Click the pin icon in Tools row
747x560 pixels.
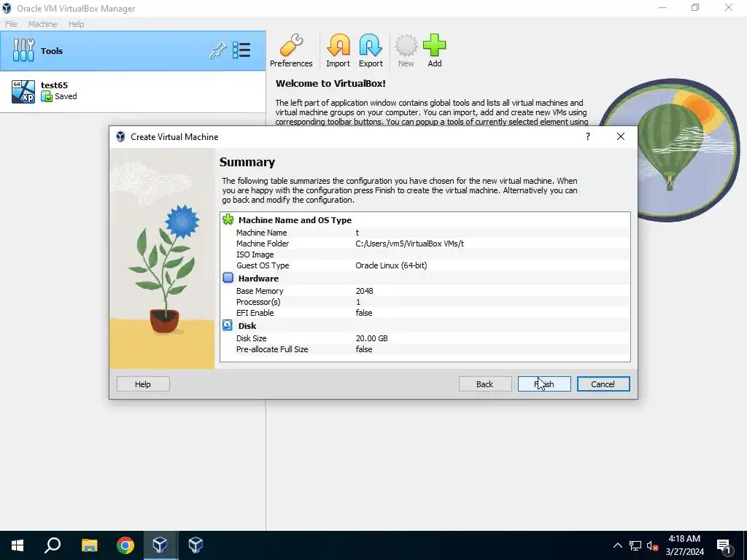tap(217, 50)
